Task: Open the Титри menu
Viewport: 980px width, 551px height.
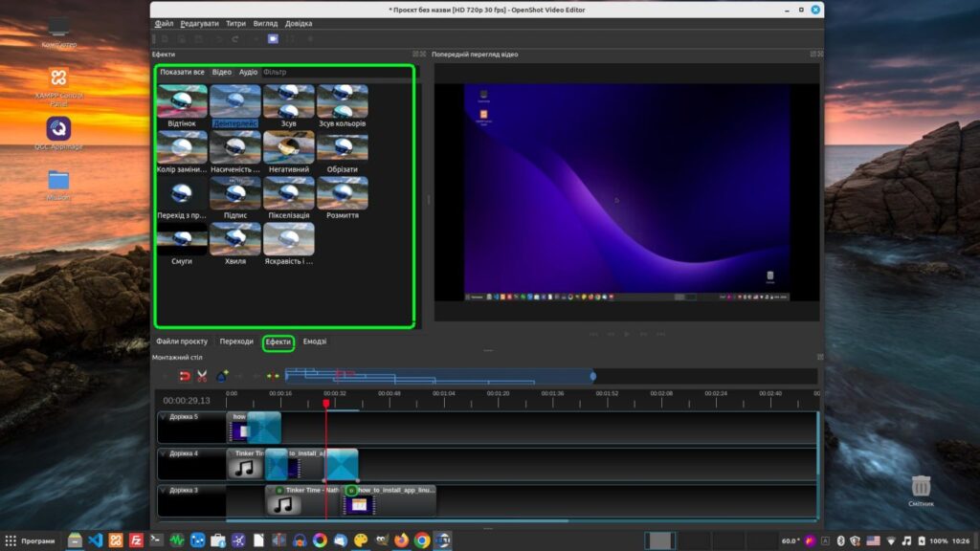Action: (235, 24)
